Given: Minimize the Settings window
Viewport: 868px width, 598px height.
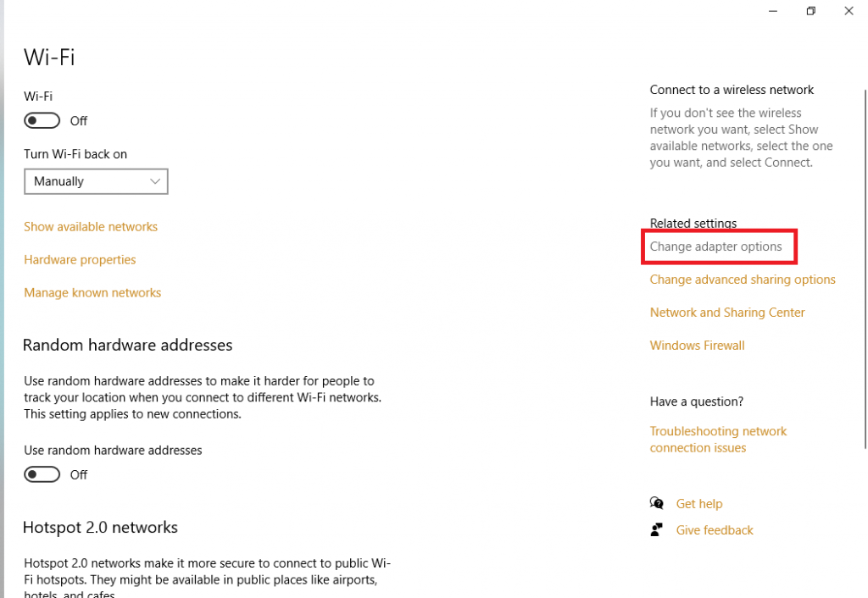Looking at the screenshot, I should point(772,11).
